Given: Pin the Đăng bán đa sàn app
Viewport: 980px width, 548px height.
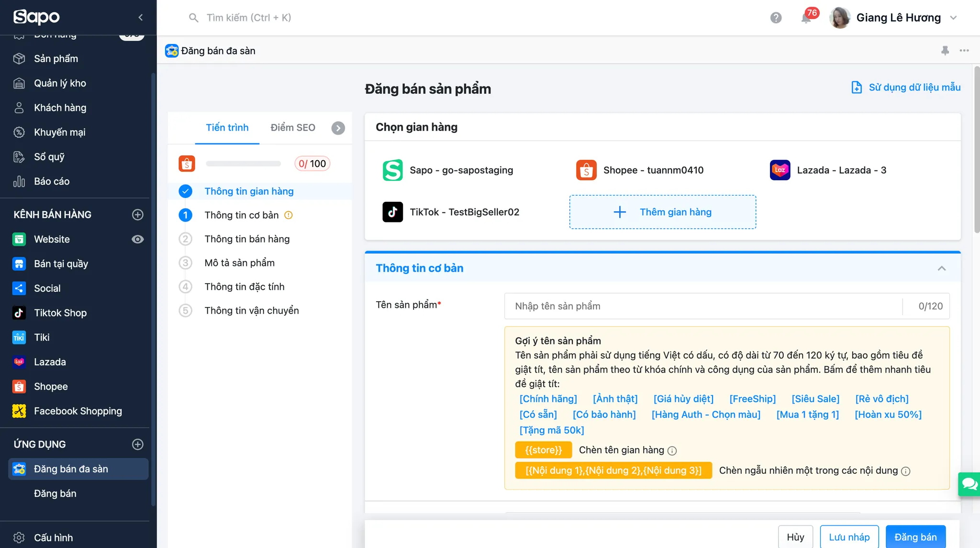Looking at the screenshot, I should 945,50.
